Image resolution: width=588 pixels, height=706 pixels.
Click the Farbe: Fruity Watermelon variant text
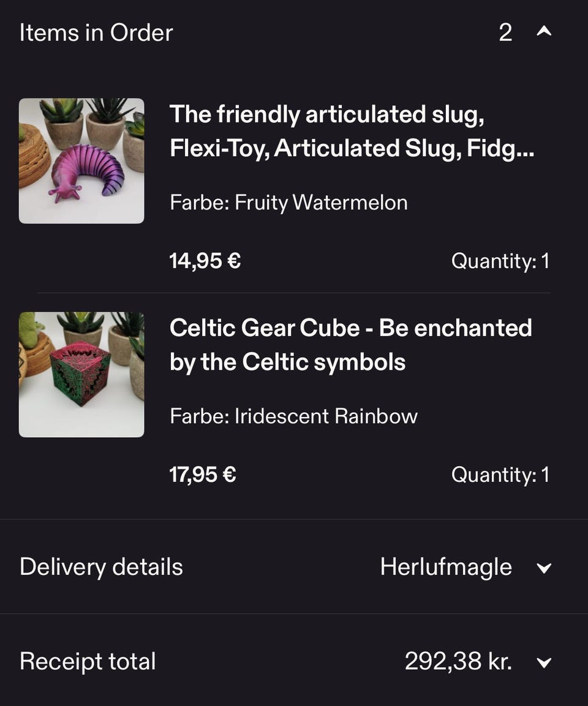(x=288, y=203)
